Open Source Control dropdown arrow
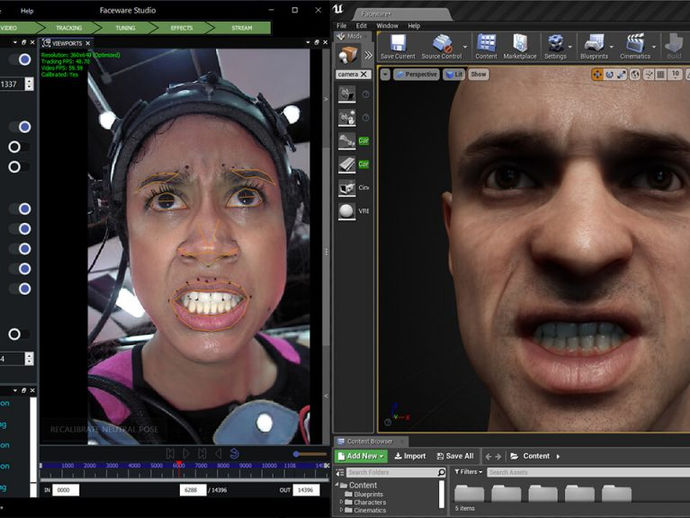 (466, 47)
